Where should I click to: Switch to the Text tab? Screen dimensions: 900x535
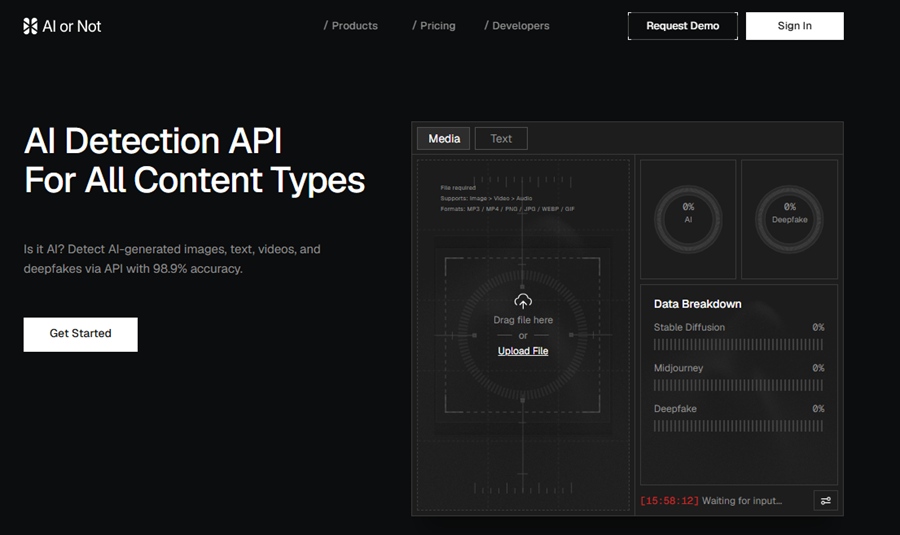(501, 138)
